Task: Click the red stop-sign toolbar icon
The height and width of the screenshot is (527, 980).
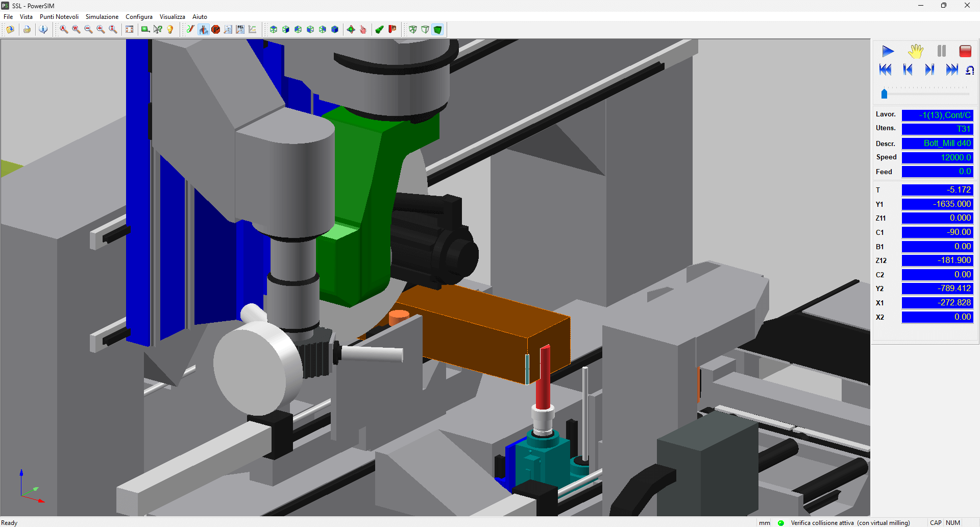Action: pyautogui.click(x=216, y=30)
